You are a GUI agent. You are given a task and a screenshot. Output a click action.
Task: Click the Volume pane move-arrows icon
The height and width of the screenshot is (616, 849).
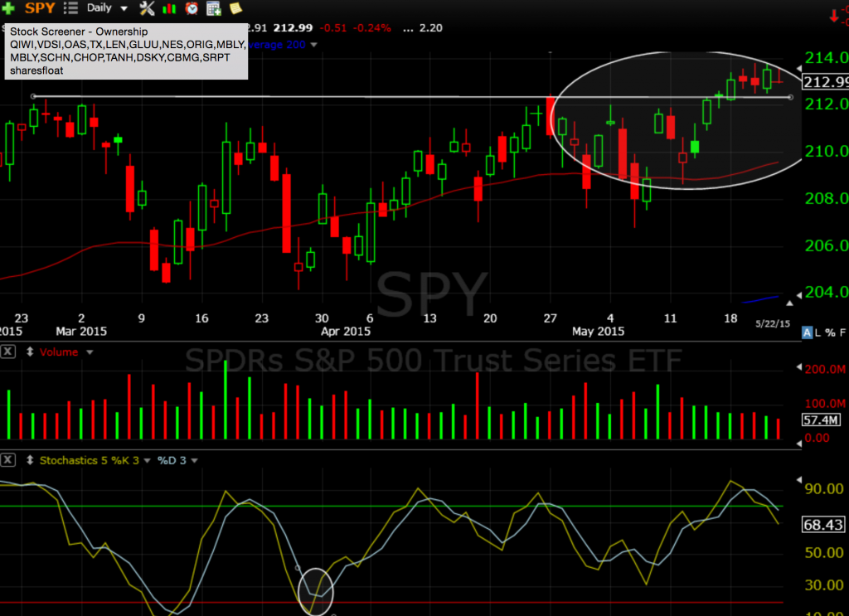point(30,352)
